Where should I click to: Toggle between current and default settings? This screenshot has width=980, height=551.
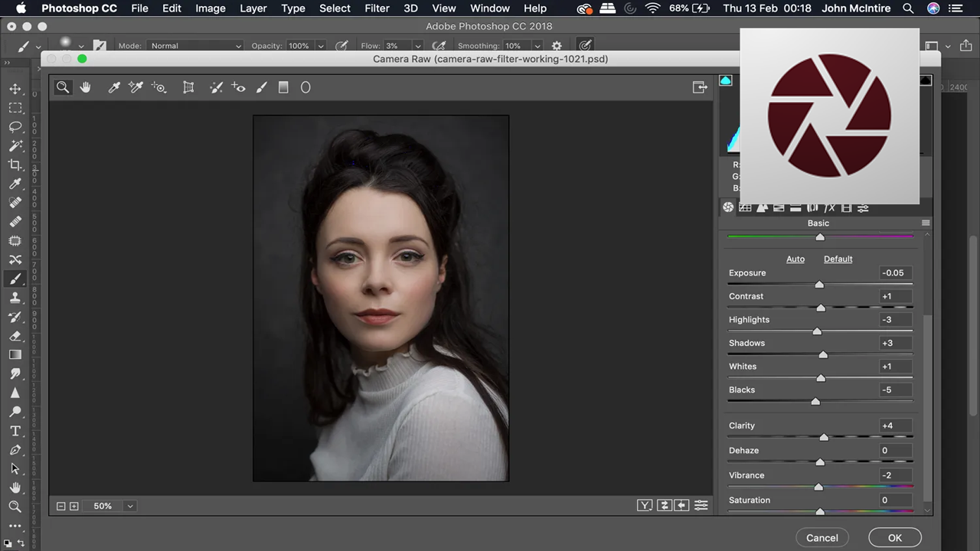(701, 505)
